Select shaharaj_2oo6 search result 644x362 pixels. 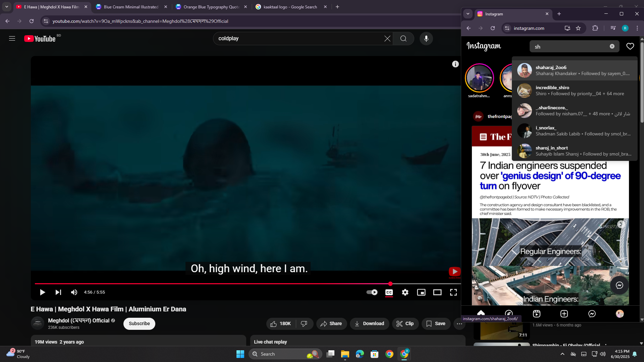point(575,70)
